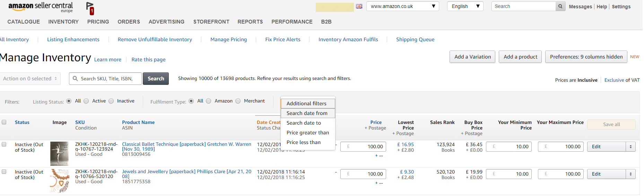Open the ADVERTISING menu
Viewport: 644px width, 196px height.
click(x=166, y=21)
